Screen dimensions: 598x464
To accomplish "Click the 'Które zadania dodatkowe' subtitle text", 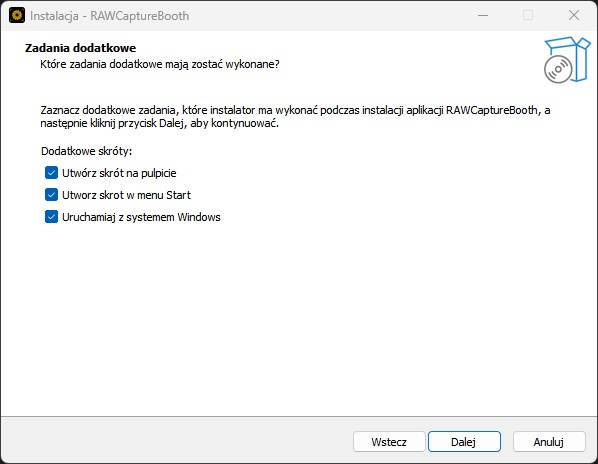I will (x=160, y=64).
